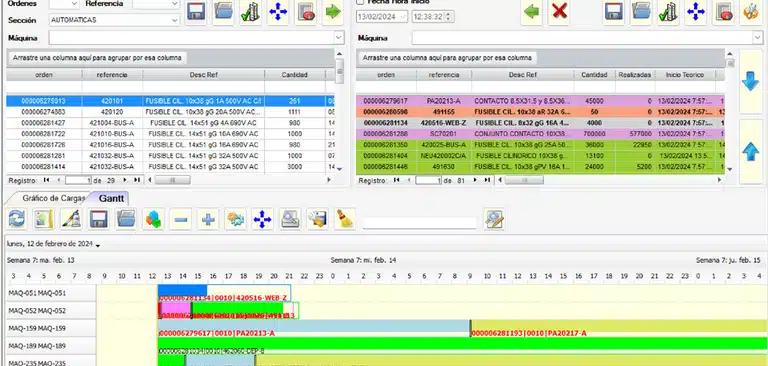Click the wrench save icon in Gantt toolbar

(317, 219)
